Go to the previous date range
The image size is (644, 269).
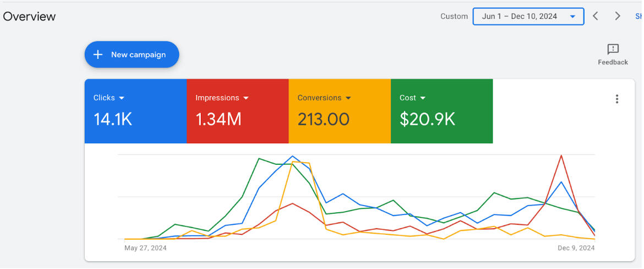coord(596,17)
